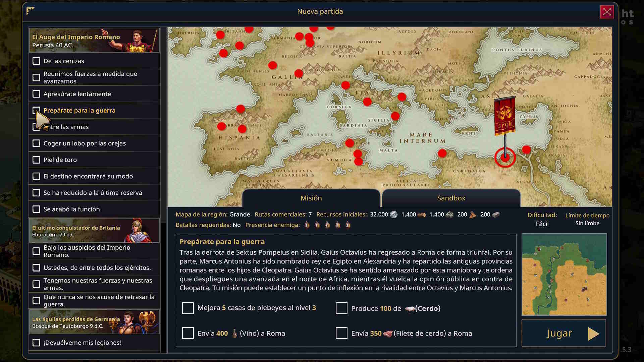The image size is (644, 362).
Task: Click the wood logs resource icon
Action: click(x=422, y=215)
